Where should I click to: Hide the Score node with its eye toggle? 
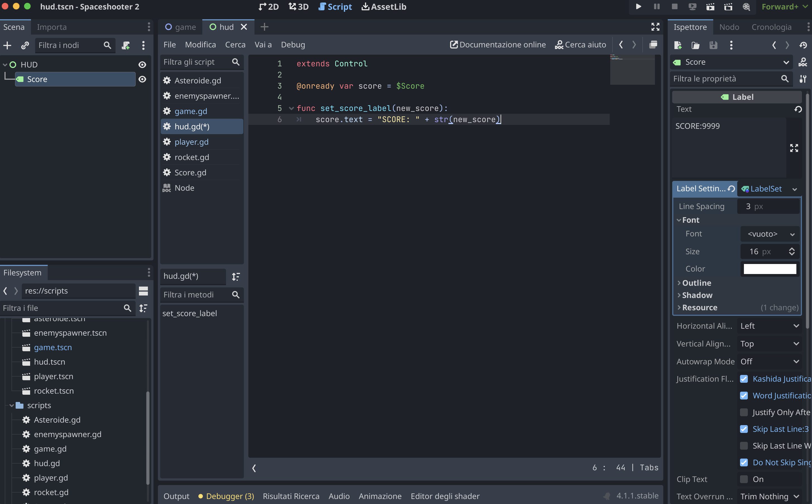[x=143, y=79]
